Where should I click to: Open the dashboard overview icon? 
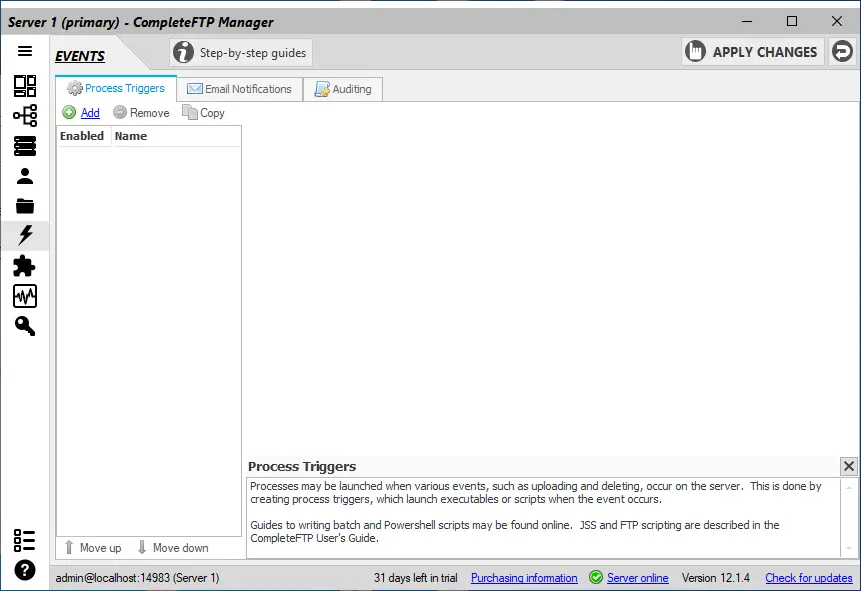(25, 86)
